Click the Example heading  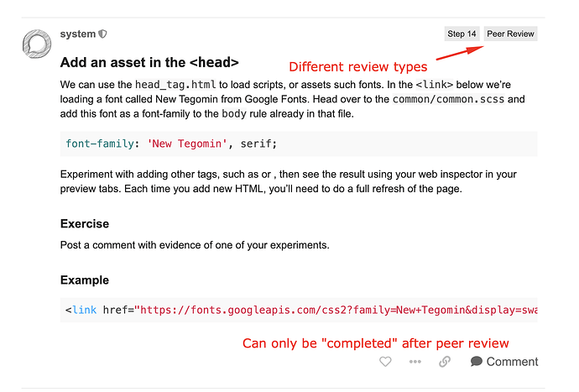[85, 280]
